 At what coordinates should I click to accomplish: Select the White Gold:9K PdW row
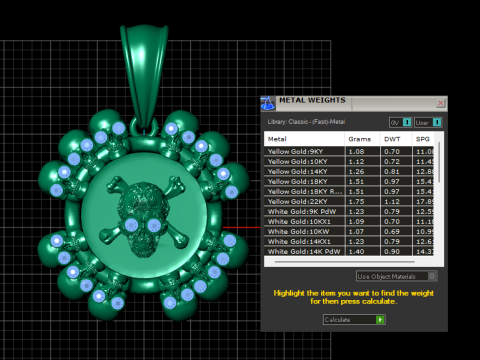[349, 211]
